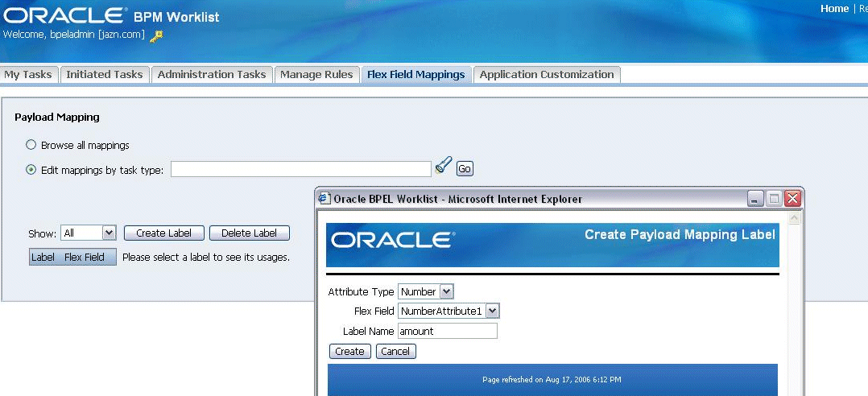Open the Manage Rules tab

[x=316, y=75]
